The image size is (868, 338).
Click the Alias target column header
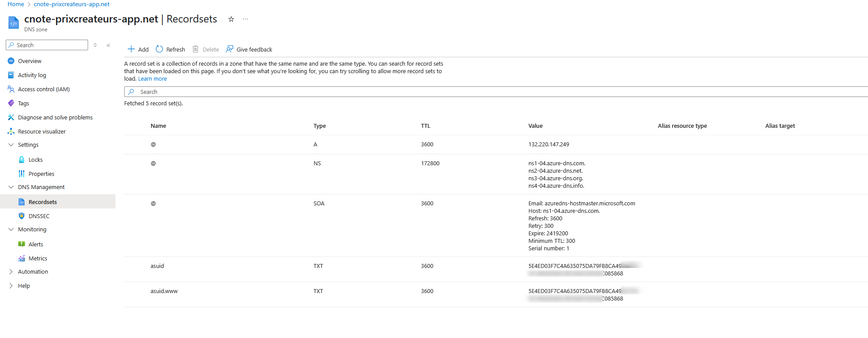(x=780, y=126)
